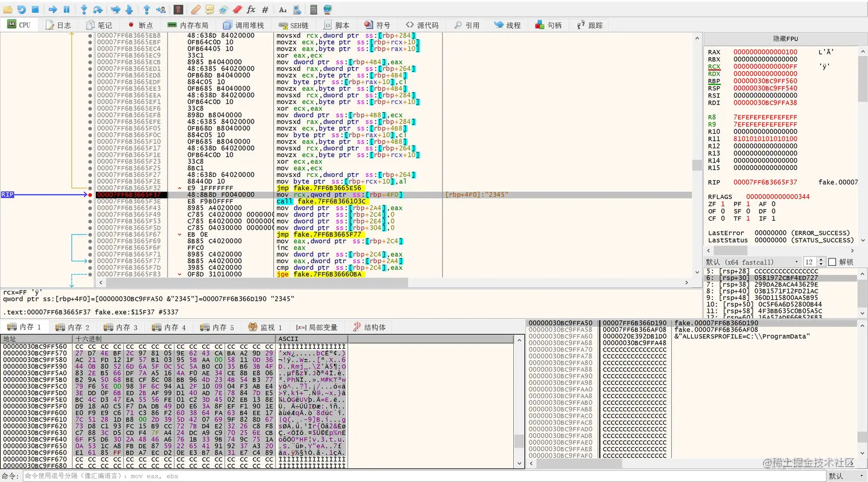Image resolution: width=868 pixels, height=482 pixels.
Task: Open the 内存布局 memory map tab
Action: click(188, 25)
